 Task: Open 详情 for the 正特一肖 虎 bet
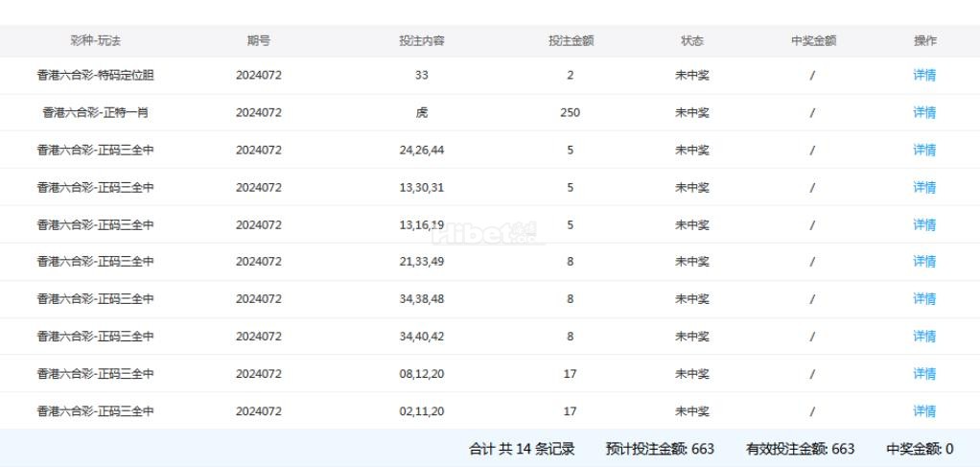pos(924,112)
